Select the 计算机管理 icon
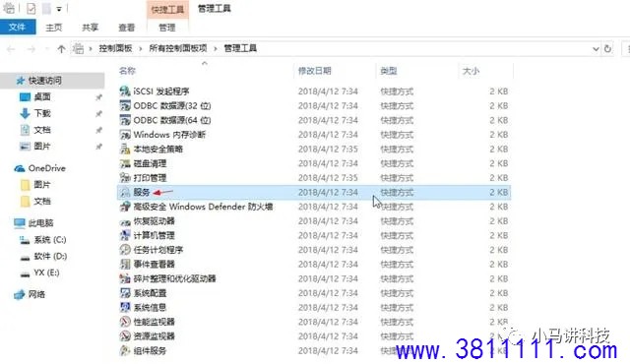This screenshot has width=630, height=364. tap(125, 235)
